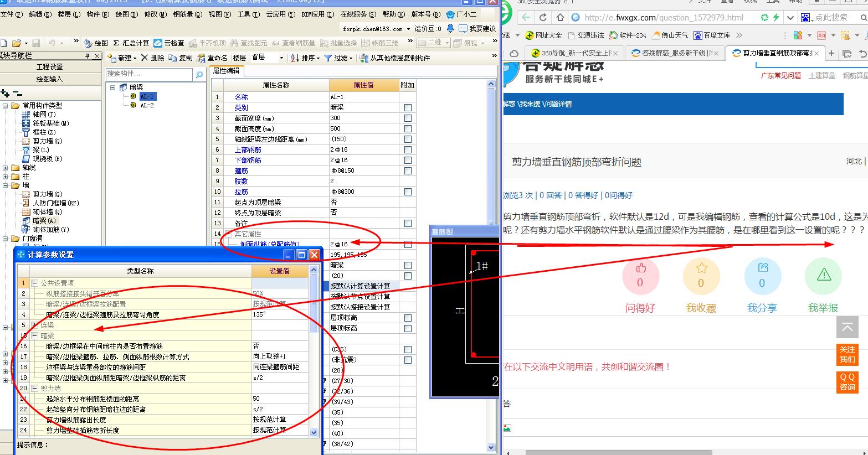868x455 pixels.
Task: Click the 搜索构件 search field
Action: 150,74
